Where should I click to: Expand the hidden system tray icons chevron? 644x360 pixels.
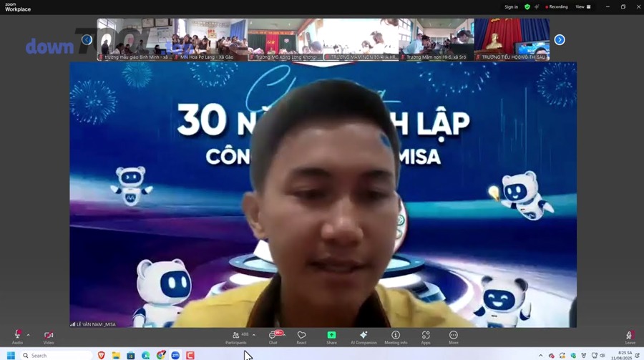point(540,356)
